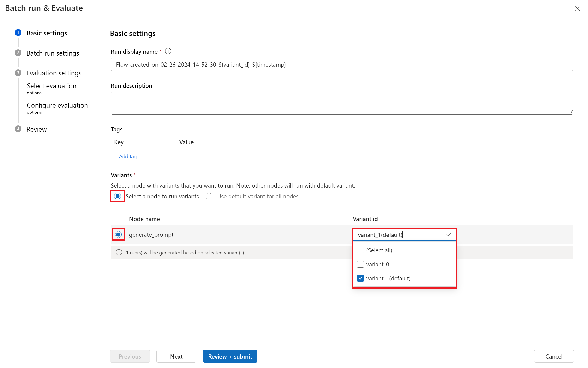This screenshot has width=588, height=368.
Task: Uncheck the variant_1(default) checkbox
Action: coord(360,278)
